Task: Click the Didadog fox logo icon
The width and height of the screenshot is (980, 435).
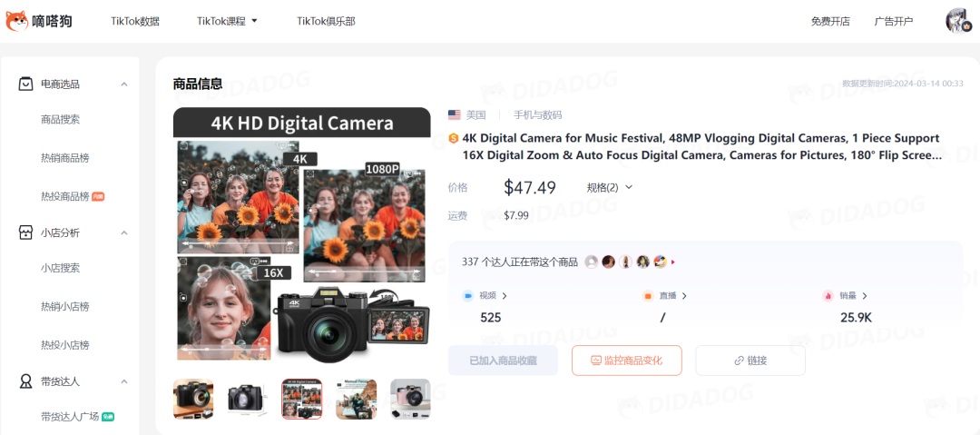Action: (x=16, y=20)
